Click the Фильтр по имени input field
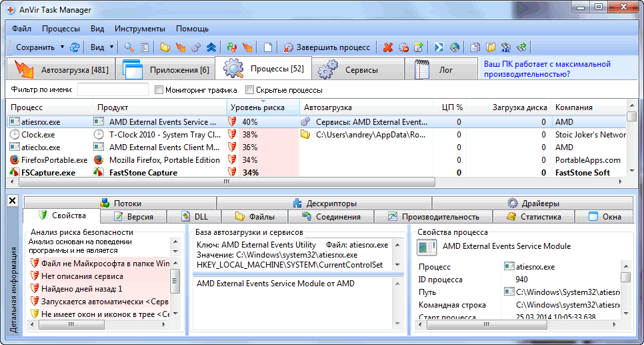The width and height of the screenshot is (644, 345). pyautogui.click(x=113, y=90)
